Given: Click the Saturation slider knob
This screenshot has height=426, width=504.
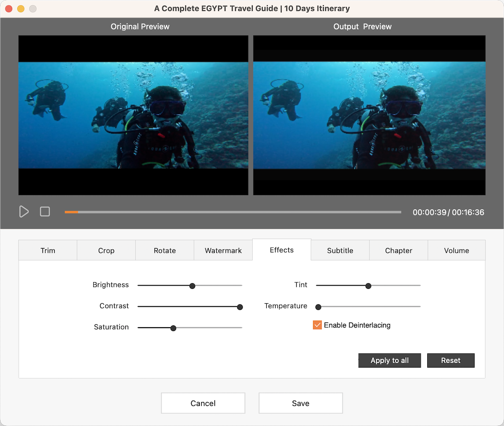Looking at the screenshot, I should coord(173,328).
